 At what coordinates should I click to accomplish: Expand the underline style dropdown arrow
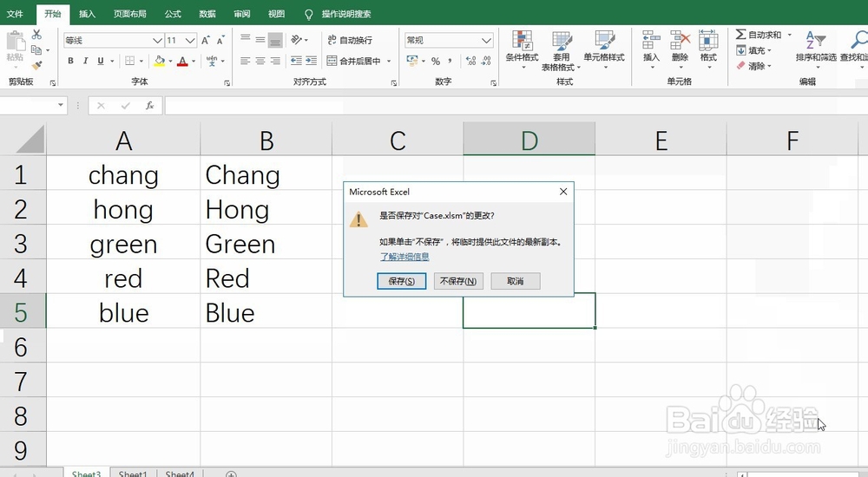(112, 62)
